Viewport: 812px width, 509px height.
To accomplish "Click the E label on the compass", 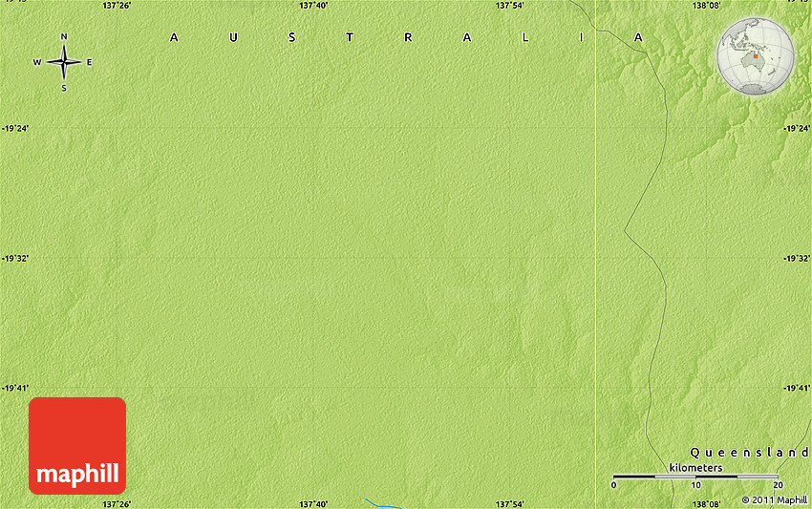I will tap(89, 62).
